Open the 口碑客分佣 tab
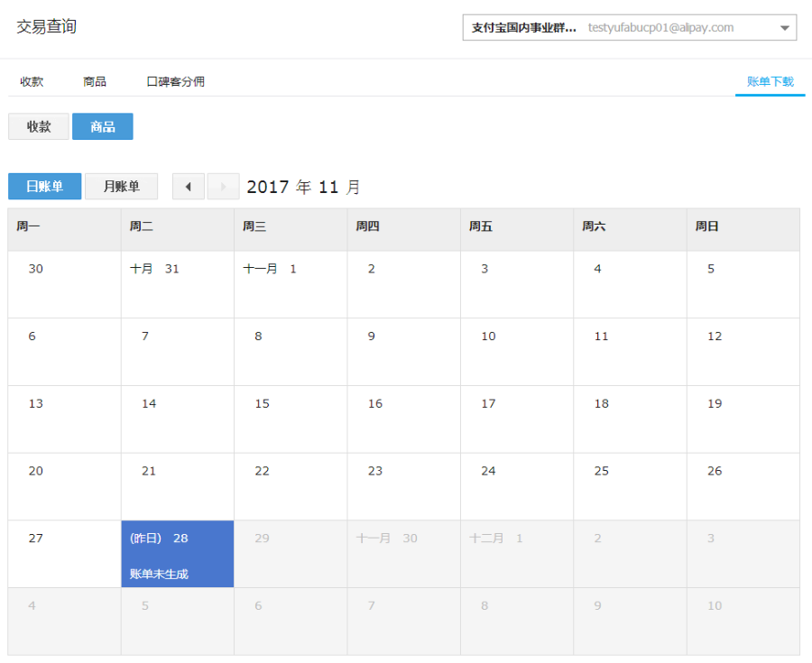This screenshot has height=663, width=812. [x=176, y=82]
